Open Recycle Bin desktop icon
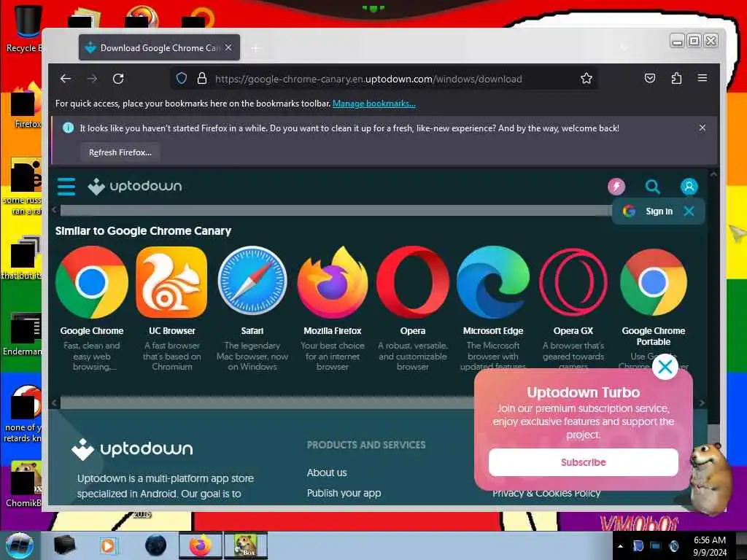The height and width of the screenshot is (560, 747). (27, 28)
